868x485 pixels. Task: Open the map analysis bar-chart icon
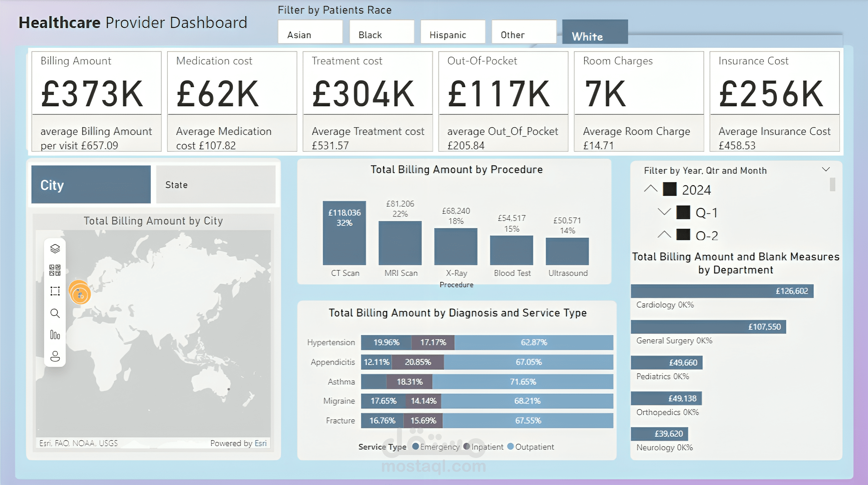click(x=55, y=335)
